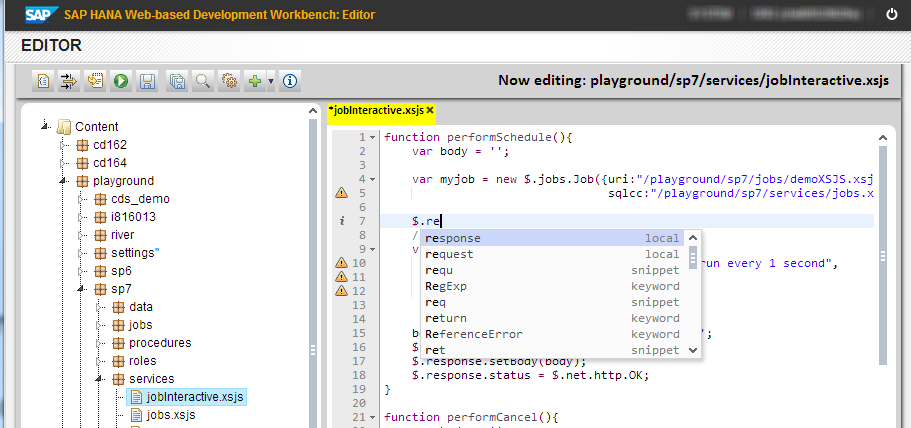Choose 'RegExp' keyword suggestion
This screenshot has height=428, width=911.
553,286
